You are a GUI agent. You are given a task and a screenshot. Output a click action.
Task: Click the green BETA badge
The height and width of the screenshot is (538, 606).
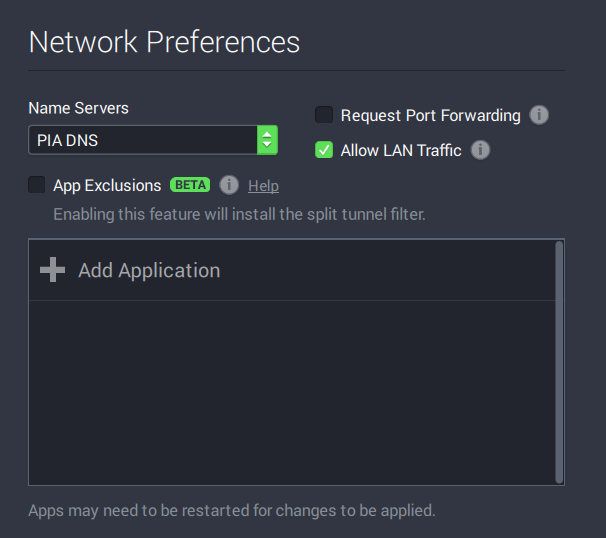coord(190,185)
